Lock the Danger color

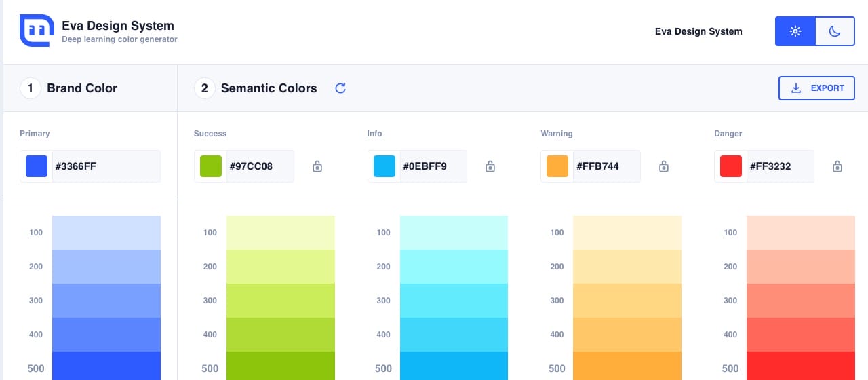837,166
